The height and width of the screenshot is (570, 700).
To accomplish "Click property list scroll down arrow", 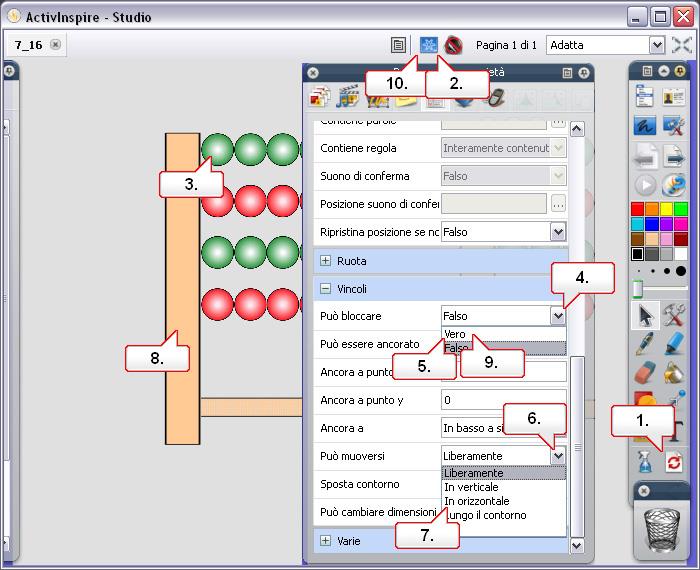I will click(576, 545).
